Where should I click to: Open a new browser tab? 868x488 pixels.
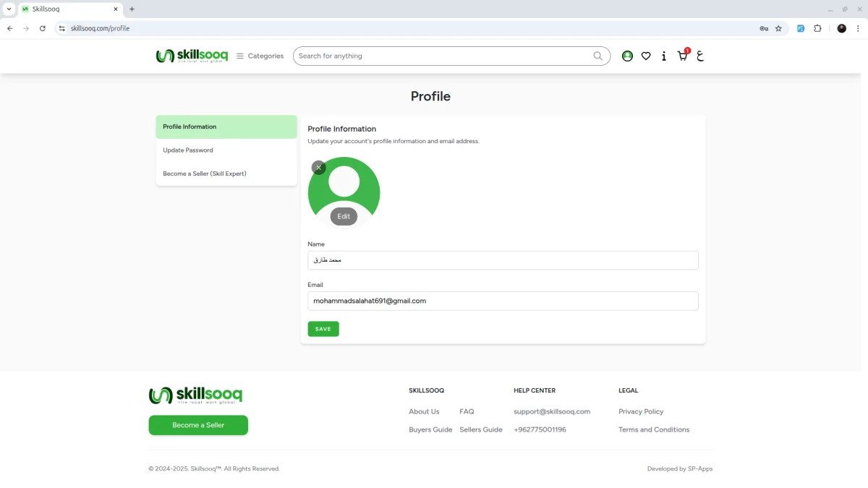click(132, 9)
